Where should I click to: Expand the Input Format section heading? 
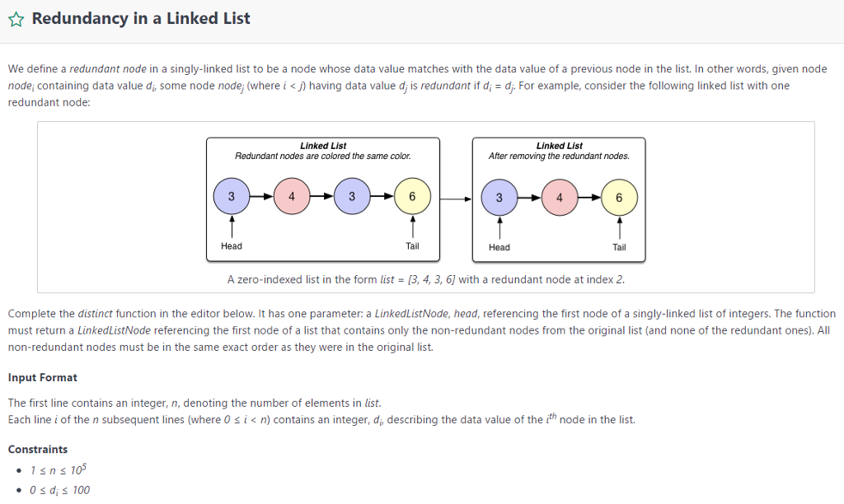click(x=43, y=377)
